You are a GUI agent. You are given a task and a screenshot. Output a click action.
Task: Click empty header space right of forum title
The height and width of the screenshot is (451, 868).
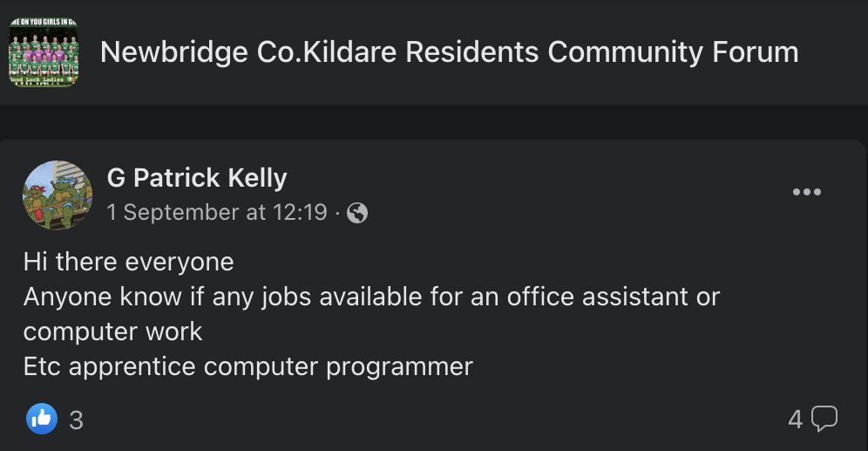click(x=832, y=52)
